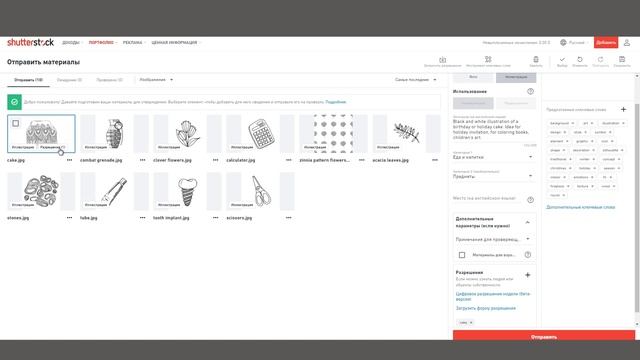Tick the editorial materials checkbox
Screen dimensions: 640x360
(x=462, y=255)
